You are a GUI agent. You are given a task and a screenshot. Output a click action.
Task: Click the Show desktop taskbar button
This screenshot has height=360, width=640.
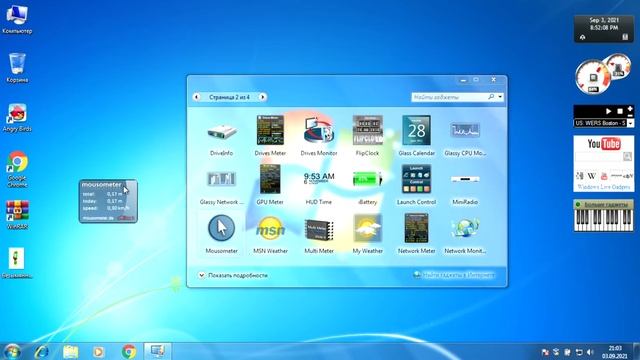pos(637,351)
